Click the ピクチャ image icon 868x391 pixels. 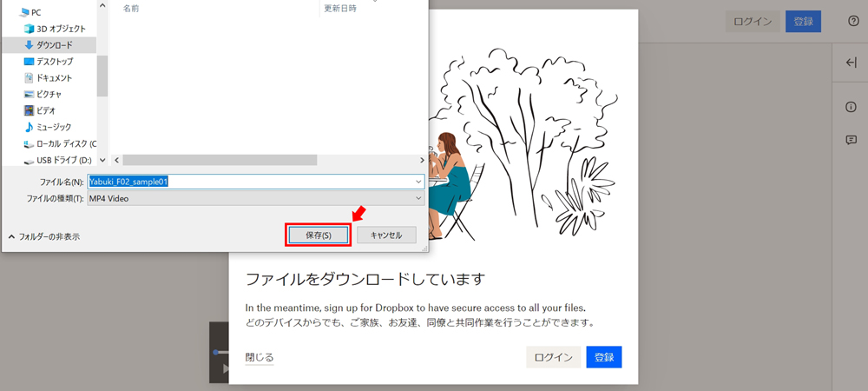coord(29,94)
